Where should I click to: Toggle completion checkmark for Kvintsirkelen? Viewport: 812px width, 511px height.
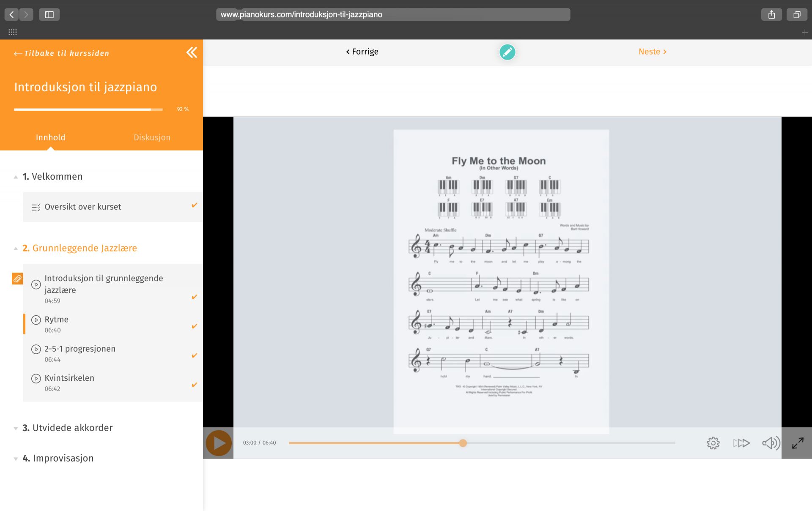coord(195,385)
